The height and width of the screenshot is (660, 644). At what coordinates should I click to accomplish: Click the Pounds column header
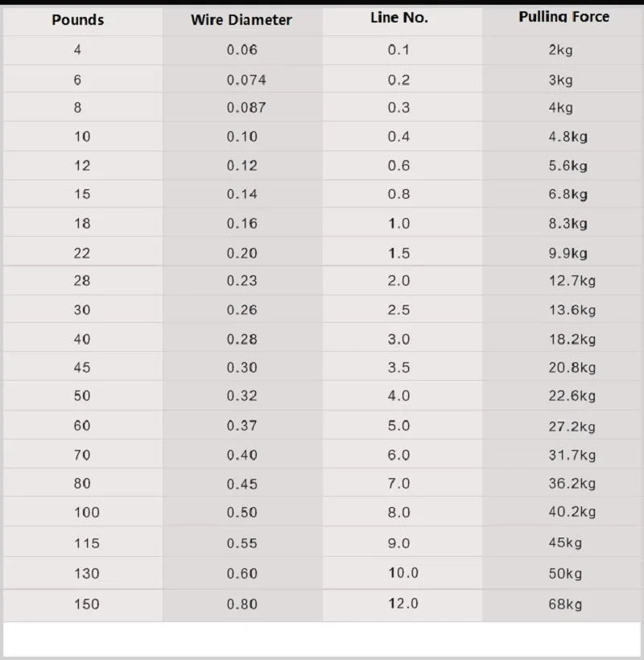click(78, 19)
